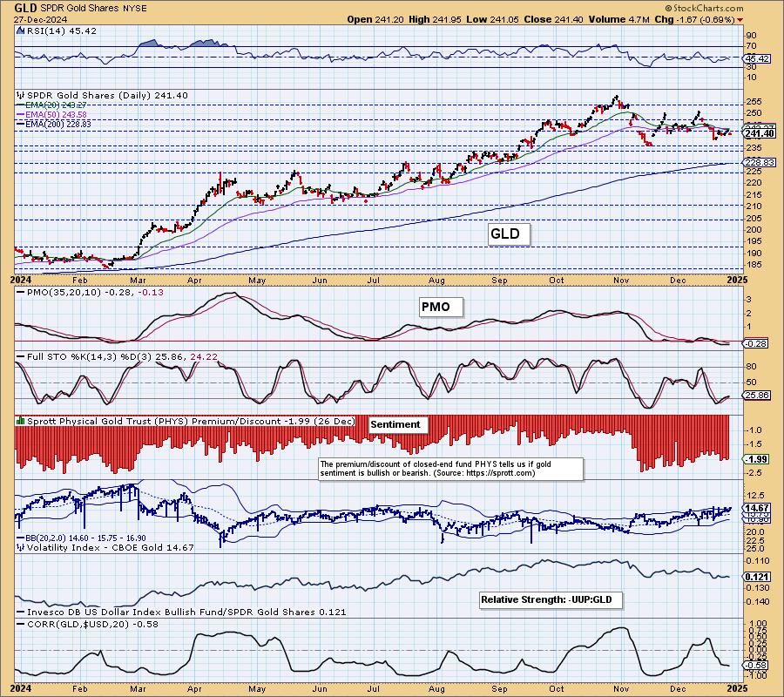Viewport: 784px width, 697px height.
Task: Click the Open 241.20 header value
Action: pyautogui.click(x=375, y=19)
